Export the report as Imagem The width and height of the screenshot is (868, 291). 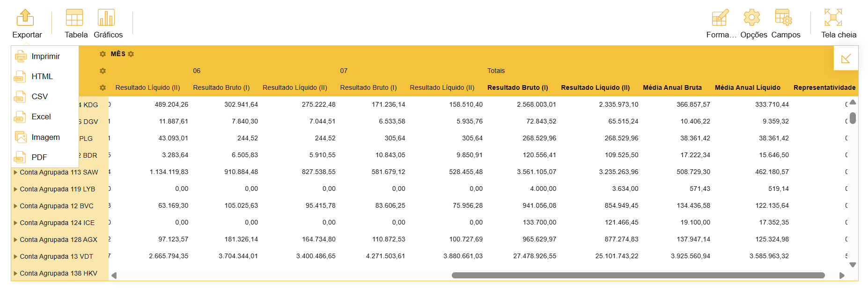coord(45,137)
